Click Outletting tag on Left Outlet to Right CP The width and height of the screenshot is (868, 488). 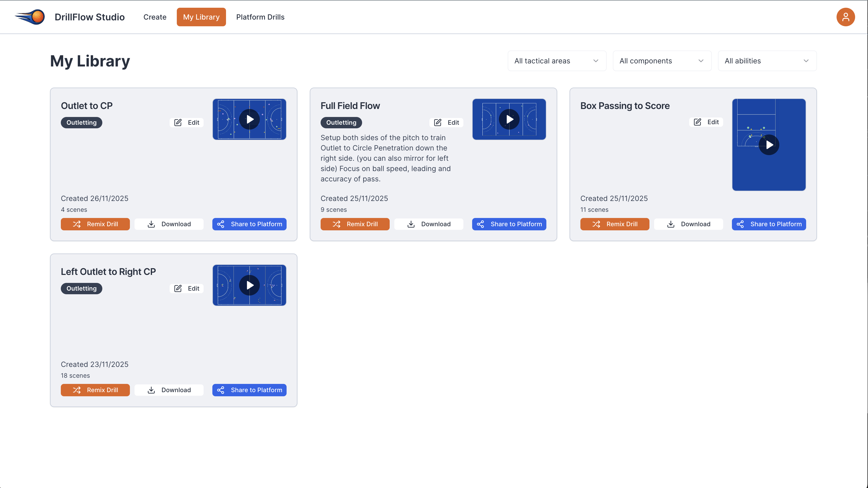(81, 288)
